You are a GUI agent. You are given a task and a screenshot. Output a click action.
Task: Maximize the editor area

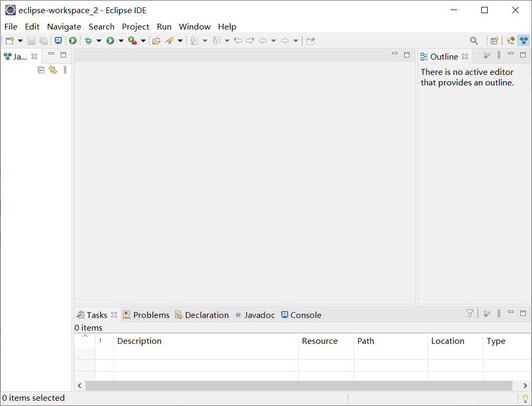click(407, 54)
